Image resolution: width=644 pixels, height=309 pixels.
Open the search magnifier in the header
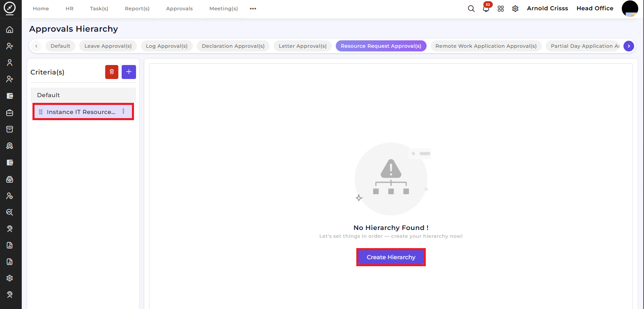point(471,9)
